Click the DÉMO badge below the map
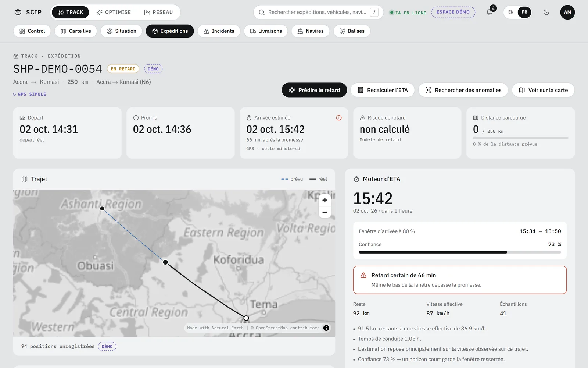This screenshot has width=588, height=368. [x=107, y=346]
